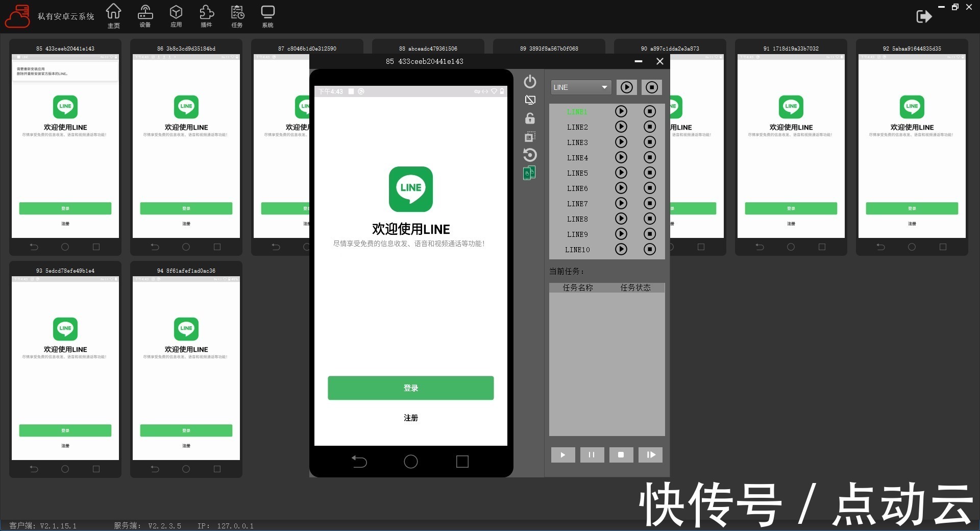Stop the LINE10 script
The image size is (980, 531).
[650, 249]
